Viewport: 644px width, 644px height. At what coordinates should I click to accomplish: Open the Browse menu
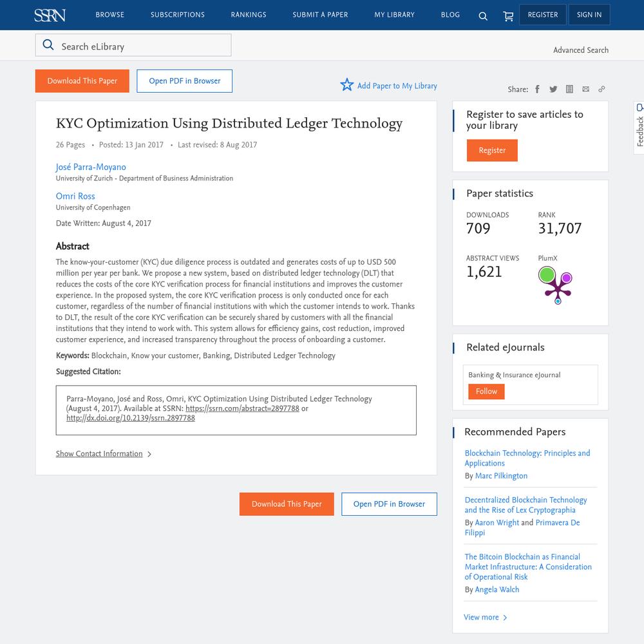109,15
